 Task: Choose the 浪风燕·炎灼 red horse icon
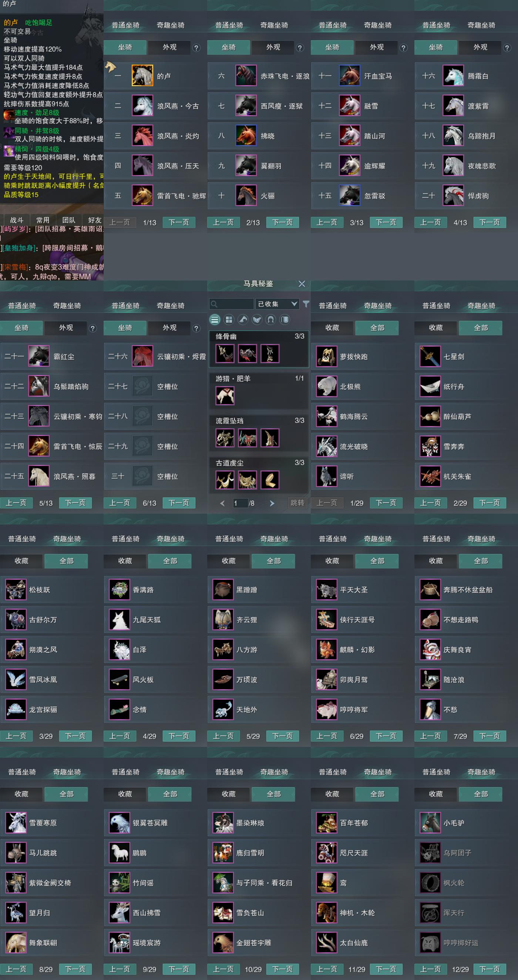click(x=142, y=135)
